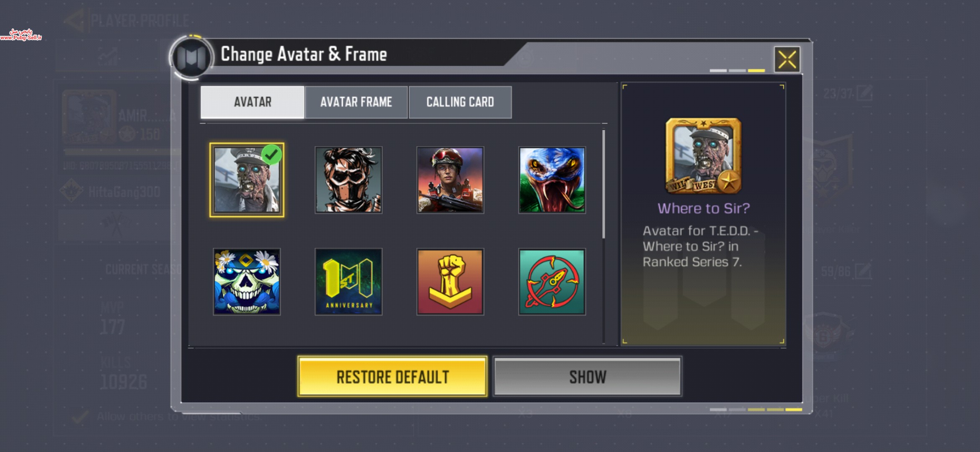Open the AVATAR tab

click(253, 102)
